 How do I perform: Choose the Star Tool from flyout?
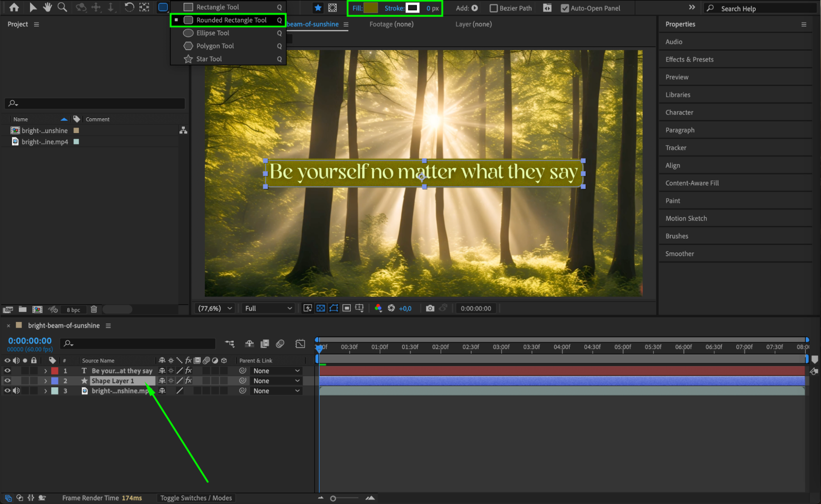pyautogui.click(x=209, y=59)
